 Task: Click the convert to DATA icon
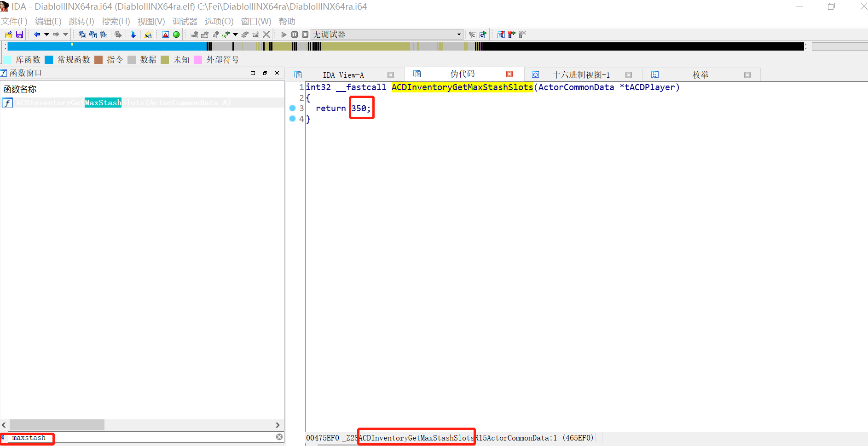point(205,34)
